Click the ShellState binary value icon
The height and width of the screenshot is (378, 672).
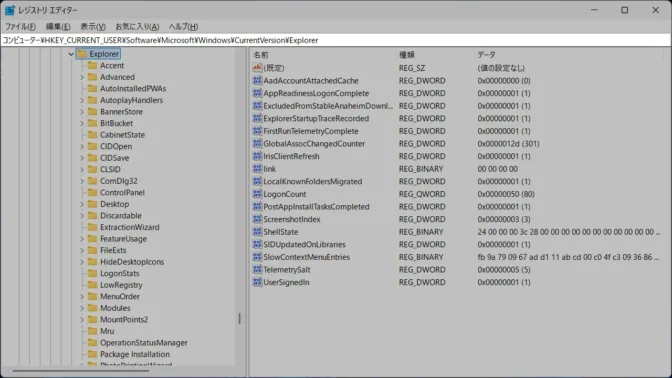coord(257,232)
